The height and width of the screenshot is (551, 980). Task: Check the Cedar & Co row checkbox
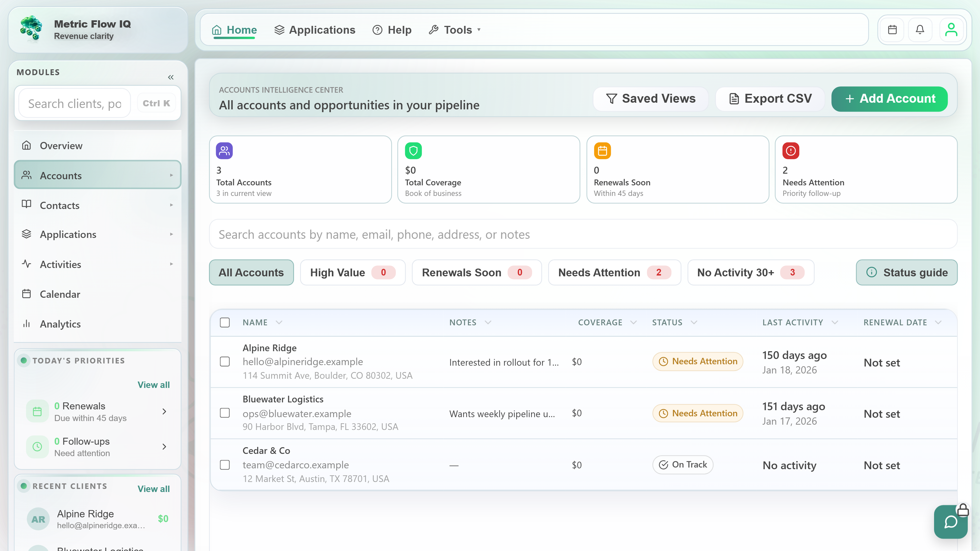coord(225,465)
